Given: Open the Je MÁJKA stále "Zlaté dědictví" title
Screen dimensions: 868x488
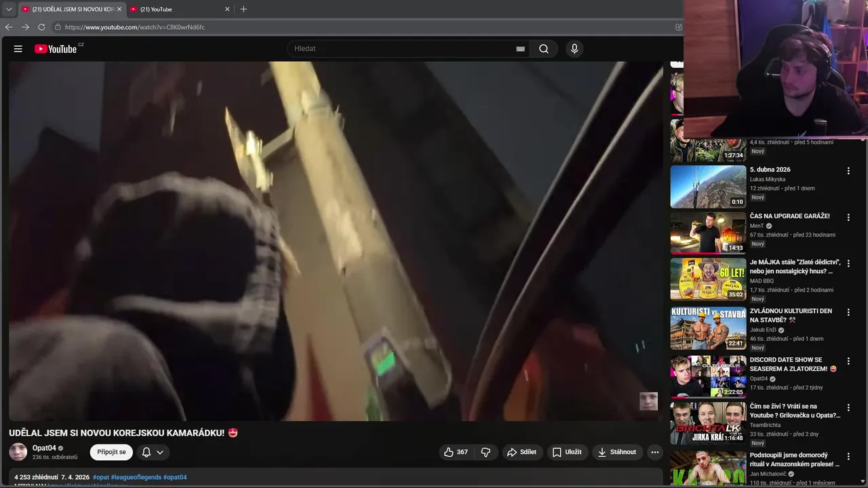Looking at the screenshot, I should pos(795,266).
